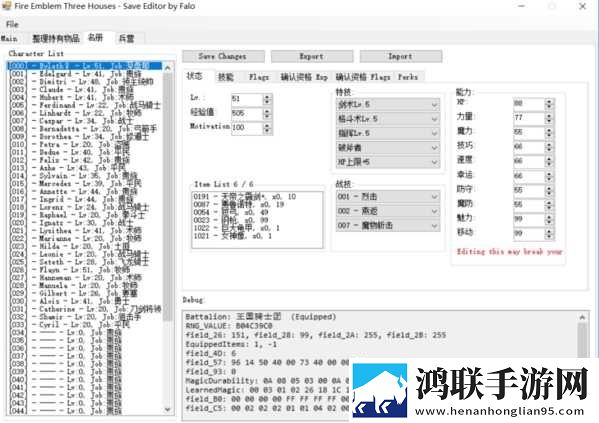The image size is (599, 423).
Task: Open the File menu
Action: [12, 24]
